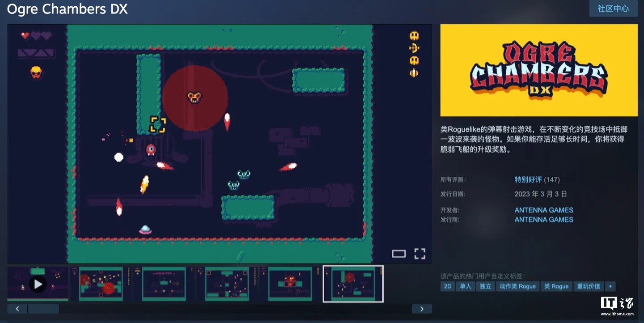Image resolution: width=644 pixels, height=323 pixels.
Task: Select the 单人 tag
Action: click(466, 286)
